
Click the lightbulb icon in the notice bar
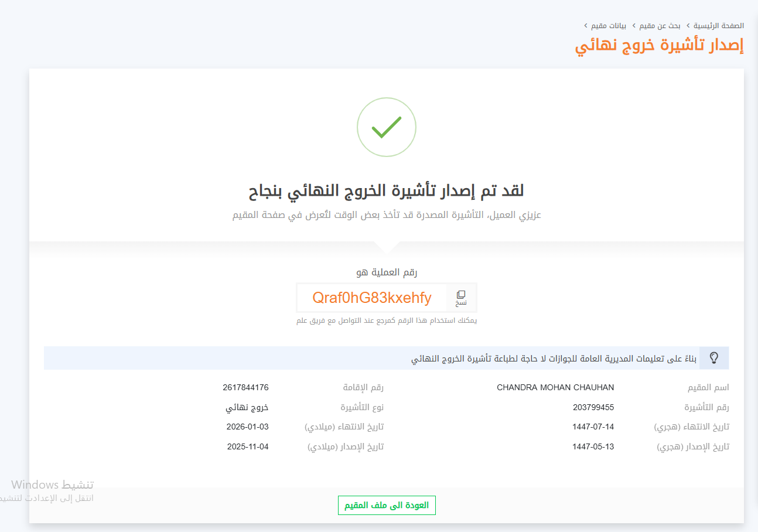[713, 358]
